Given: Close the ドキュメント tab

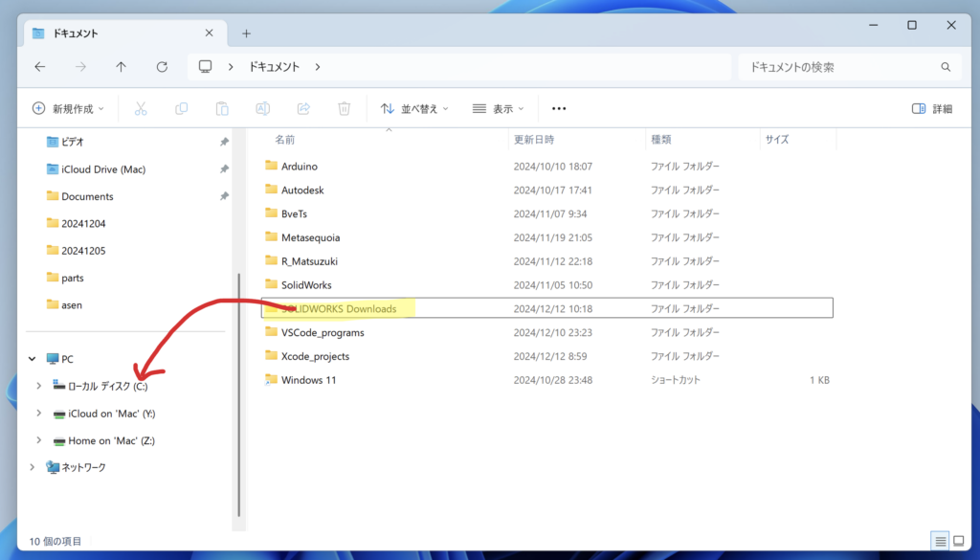Looking at the screenshot, I should (x=210, y=34).
